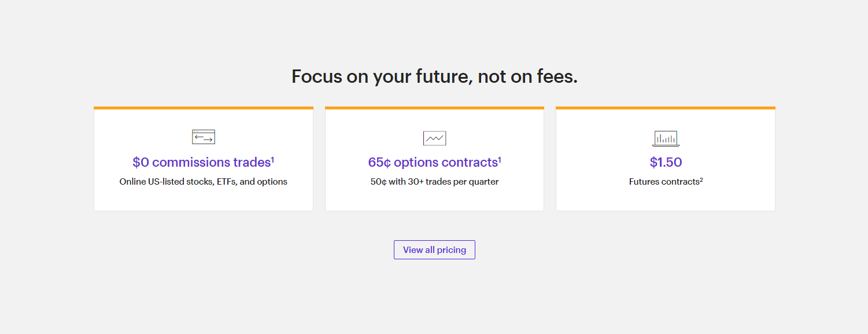Click the line chart icon above options contracts
Viewport: 868px width, 334px height.
tap(434, 138)
